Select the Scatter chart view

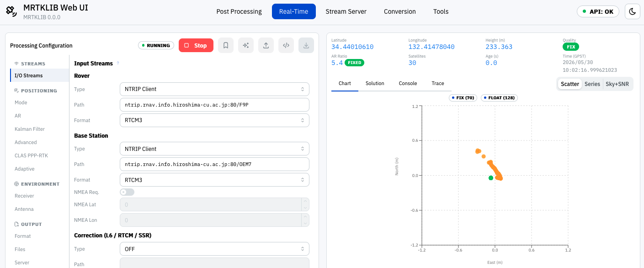pos(570,84)
